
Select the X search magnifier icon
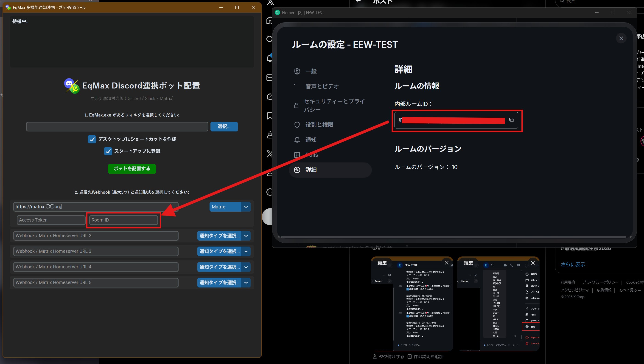pos(269,39)
